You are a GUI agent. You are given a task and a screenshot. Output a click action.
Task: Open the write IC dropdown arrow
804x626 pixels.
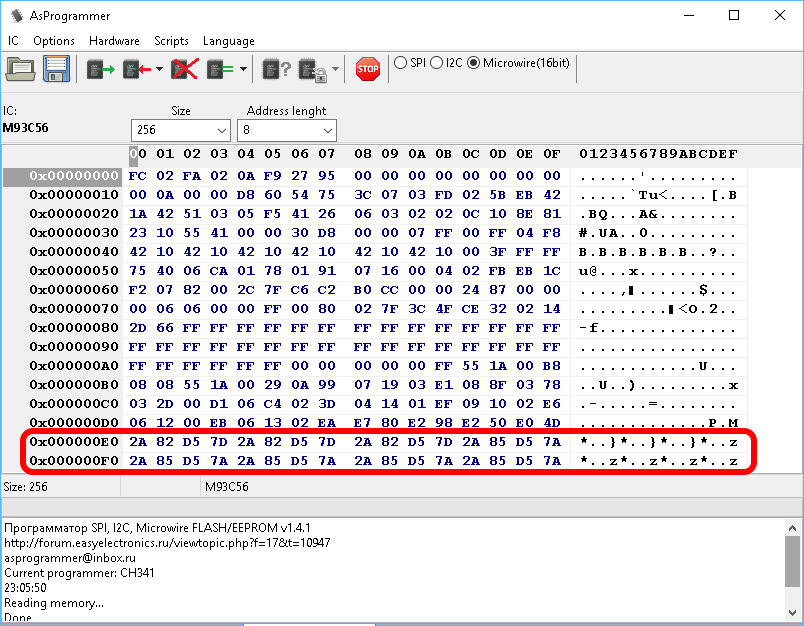coord(159,69)
